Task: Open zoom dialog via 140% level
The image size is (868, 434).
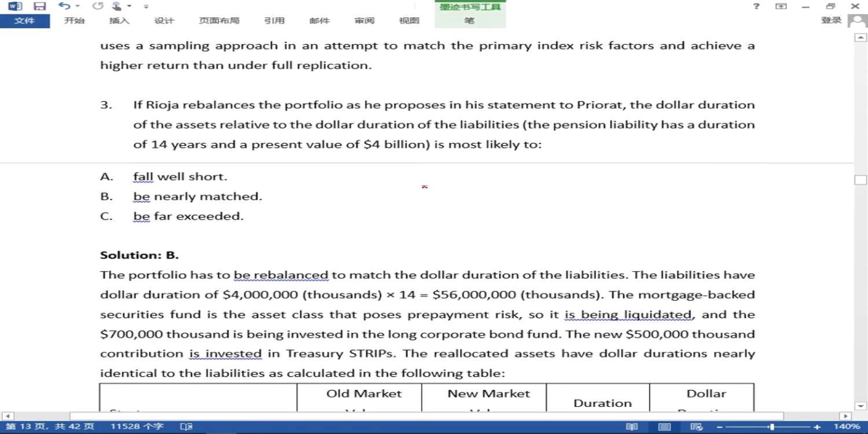Action: point(847,427)
